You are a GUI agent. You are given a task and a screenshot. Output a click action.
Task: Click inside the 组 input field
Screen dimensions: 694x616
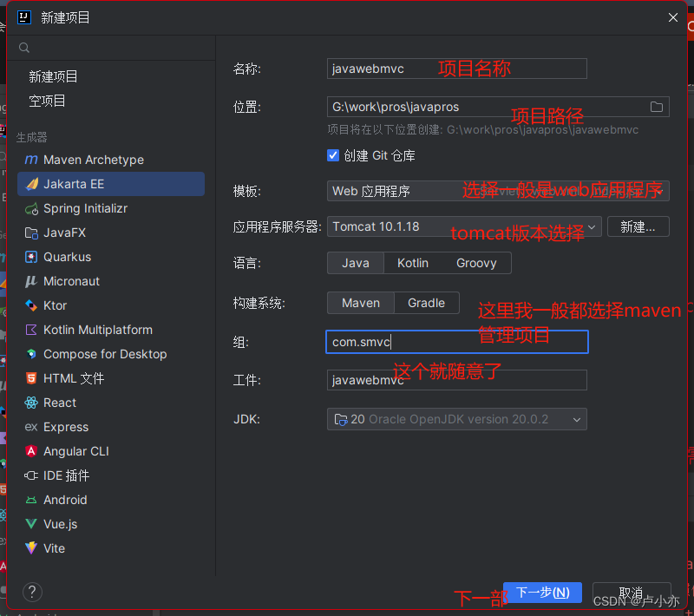point(434,342)
